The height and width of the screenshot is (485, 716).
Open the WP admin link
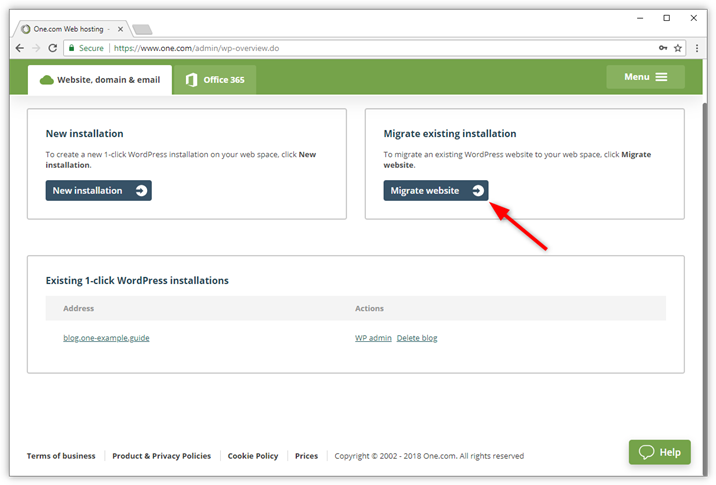pos(374,338)
